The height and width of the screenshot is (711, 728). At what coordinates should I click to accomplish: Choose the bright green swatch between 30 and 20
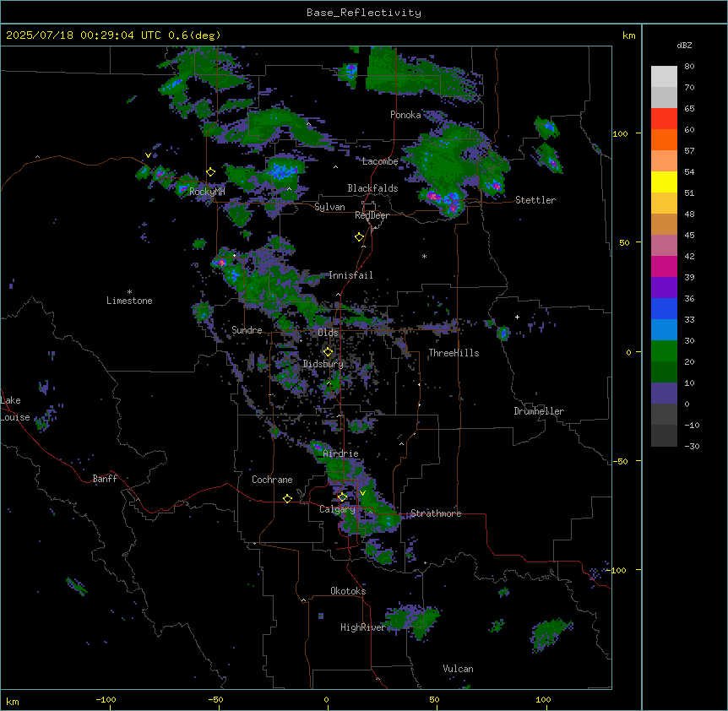[x=664, y=351]
